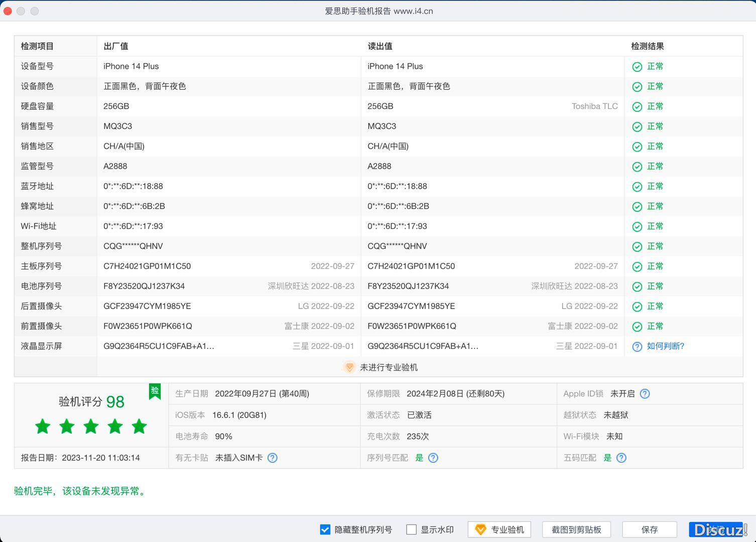
Task: Copy report via 截图到剪贴板 button
Action: [x=576, y=529]
